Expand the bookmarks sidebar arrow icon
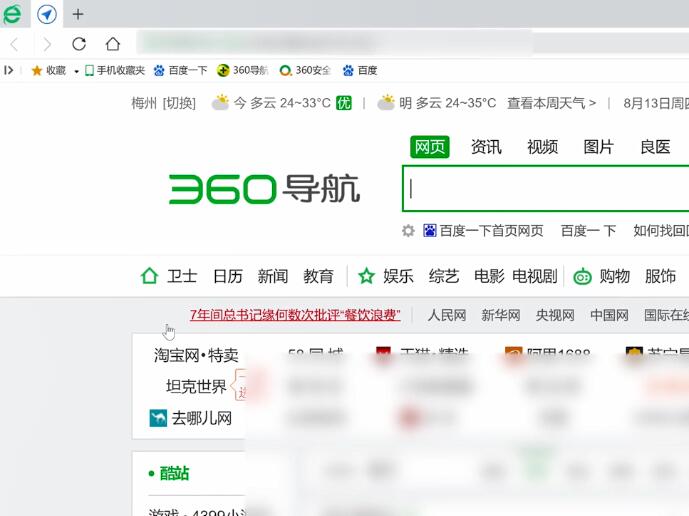This screenshot has height=516, width=689. [x=8, y=70]
